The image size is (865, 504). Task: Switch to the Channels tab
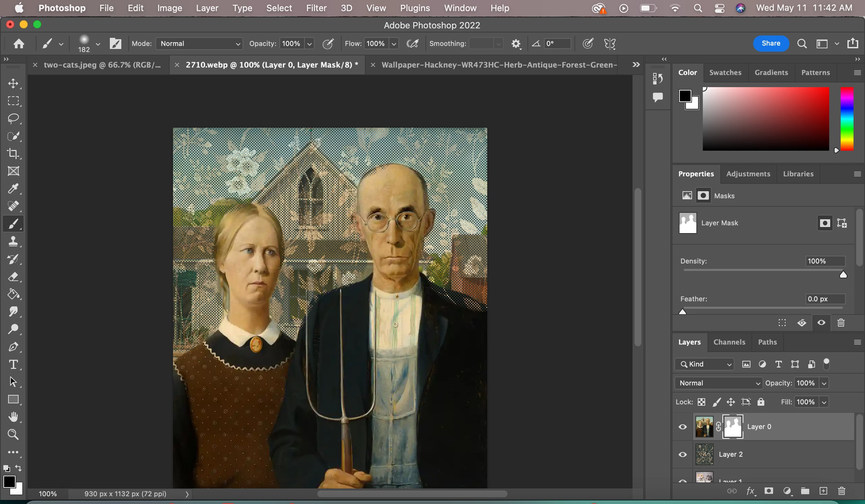coord(729,342)
